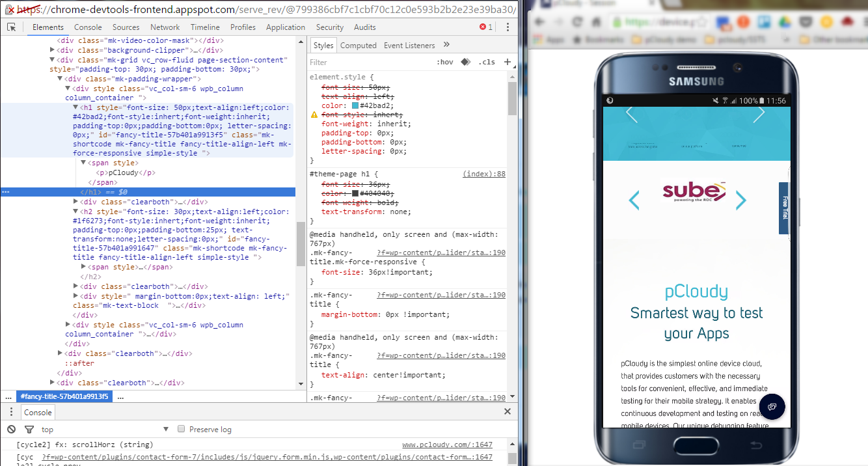
Task: Toggle the :hov element state panel
Action: (446, 62)
